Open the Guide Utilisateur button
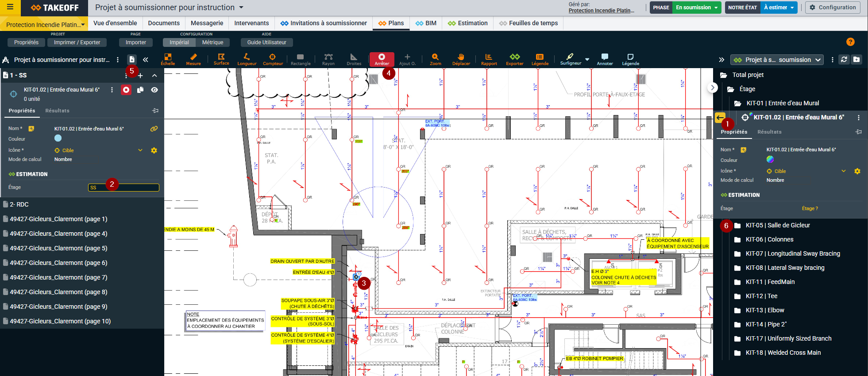The width and height of the screenshot is (868, 376). (266, 42)
